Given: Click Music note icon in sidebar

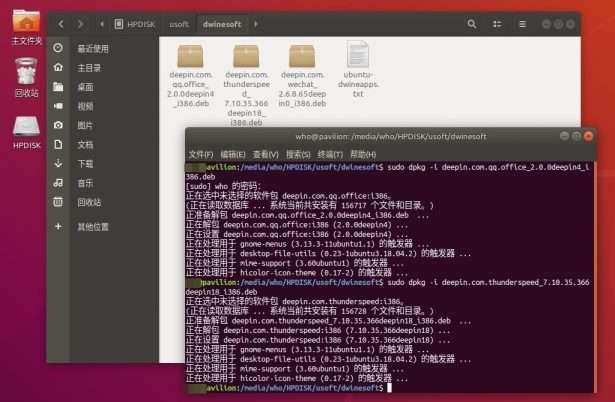Looking at the screenshot, I should (x=58, y=182).
